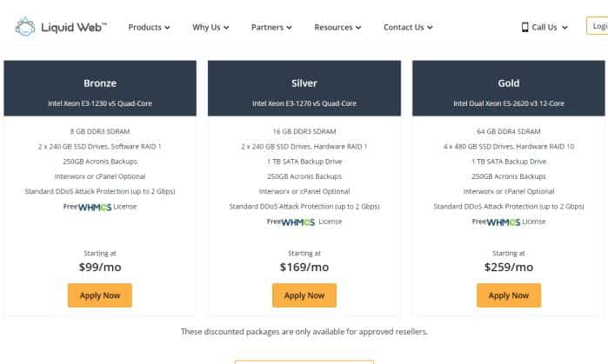Click the Silver plan $169/mo price
The height and width of the screenshot is (364, 608).
(304, 268)
